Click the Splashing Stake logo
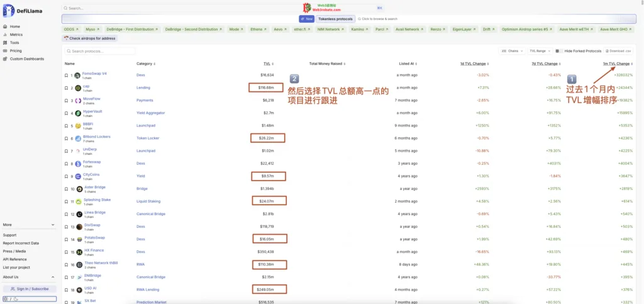The height and width of the screenshot is (304, 644). [79, 201]
